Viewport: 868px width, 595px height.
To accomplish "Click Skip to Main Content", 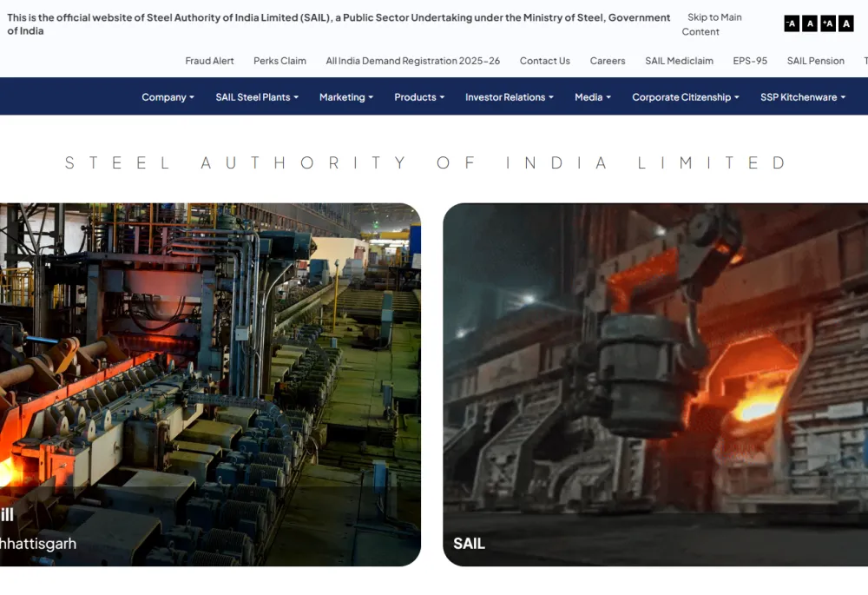I will pyautogui.click(x=712, y=24).
